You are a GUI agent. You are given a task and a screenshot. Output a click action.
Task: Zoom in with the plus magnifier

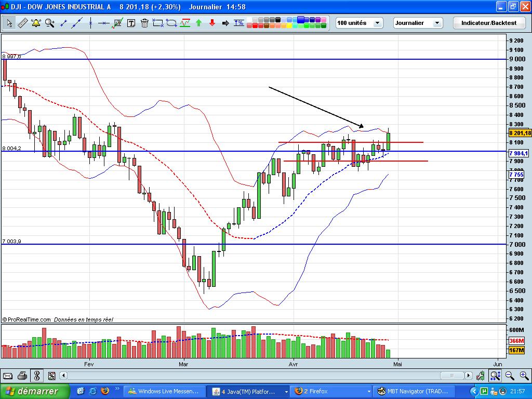click(524, 376)
